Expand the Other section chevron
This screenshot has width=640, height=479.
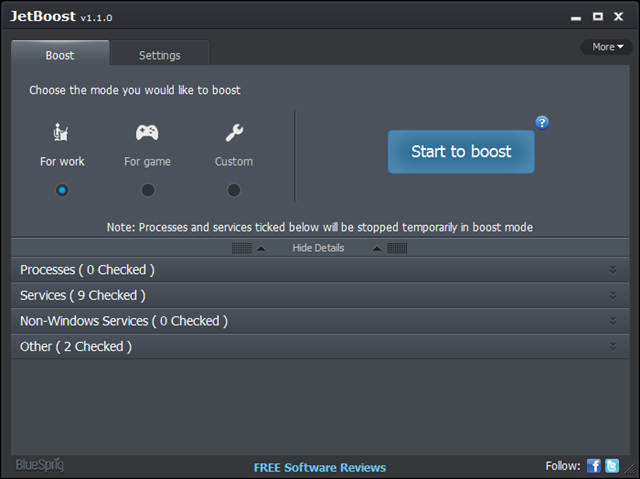click(613, 346)
